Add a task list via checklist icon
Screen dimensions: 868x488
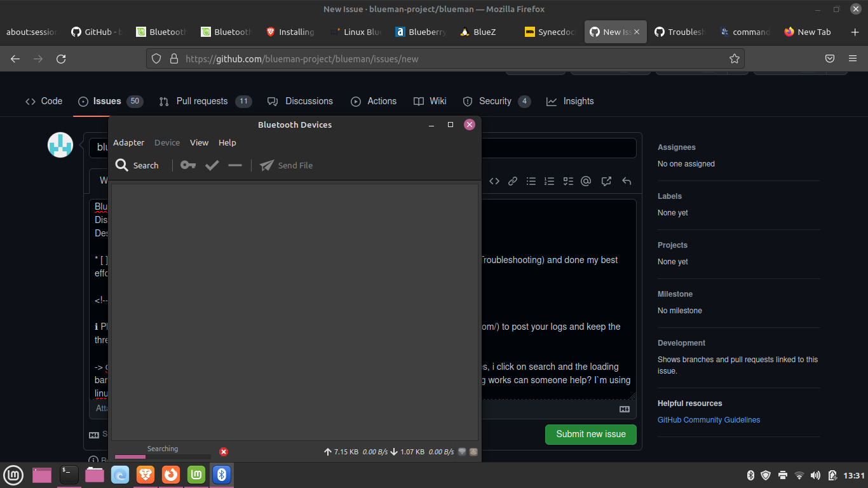567,181
